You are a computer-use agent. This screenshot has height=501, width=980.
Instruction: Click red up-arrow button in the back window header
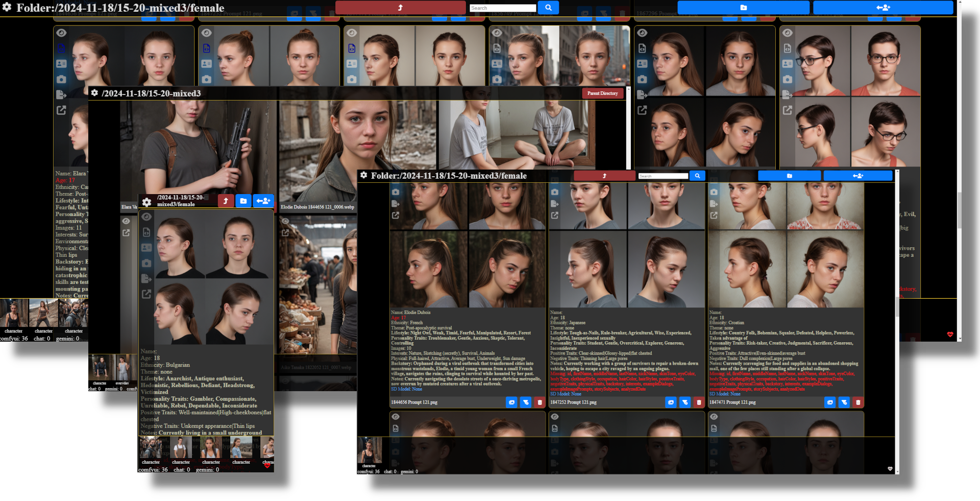[400, 7]
